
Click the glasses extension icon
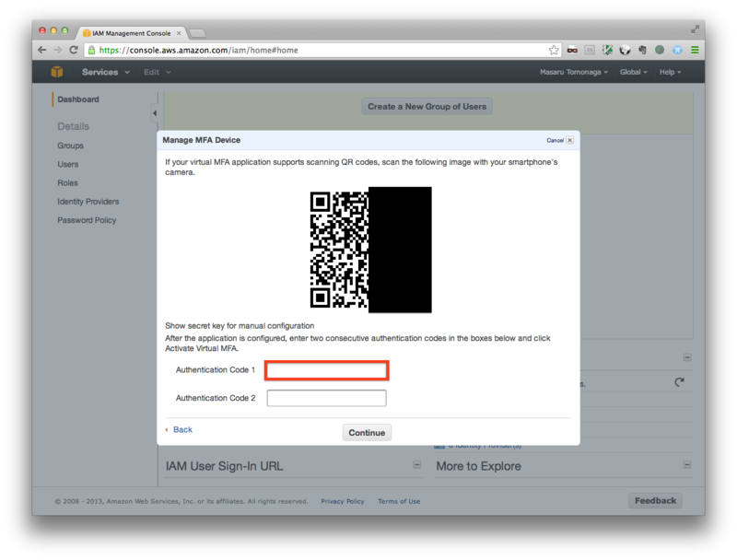(x=572, y=50)
